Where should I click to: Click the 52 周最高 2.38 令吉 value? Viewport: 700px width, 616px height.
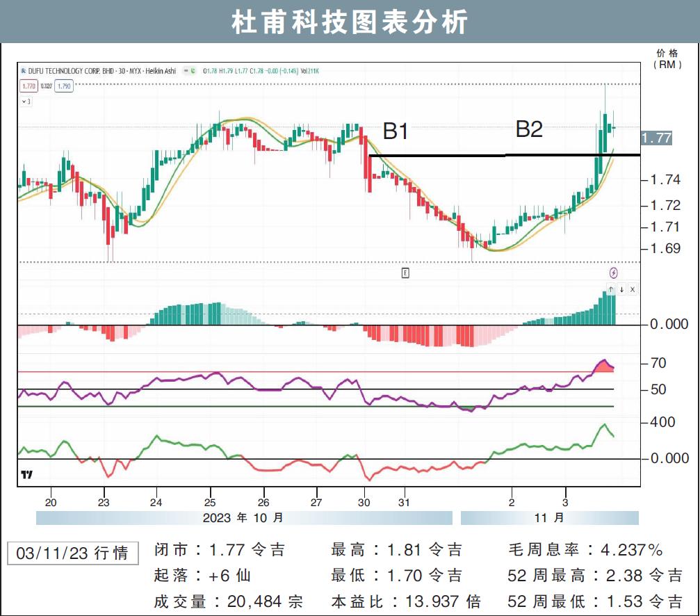[594, 576]
